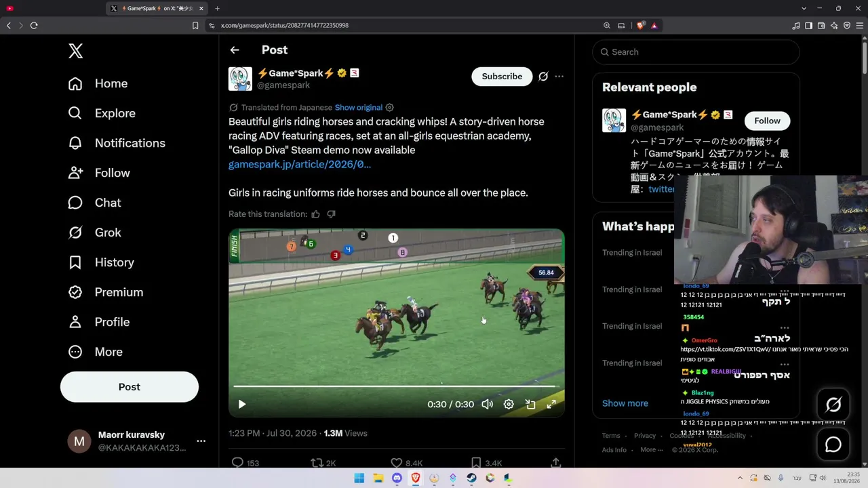Subscribe to Game*Spark
The height and width of the screenshot is (488, 868).
click(502, 77)
